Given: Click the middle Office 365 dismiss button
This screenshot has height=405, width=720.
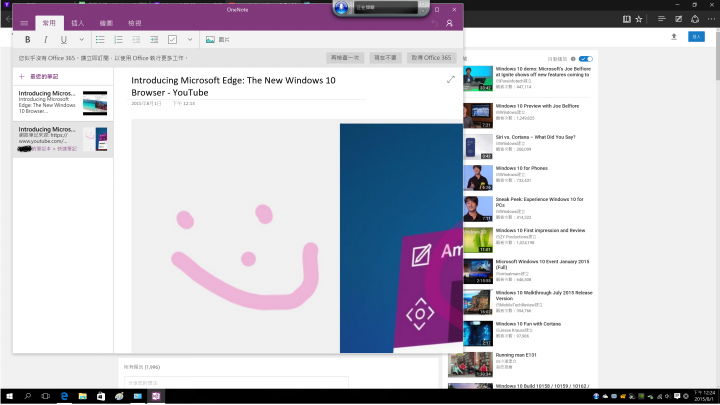Looking at the screenshot, I should (385, 58).
